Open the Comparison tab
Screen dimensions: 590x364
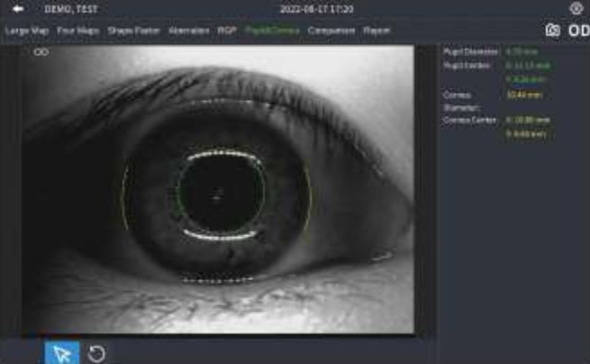pos(331,30)
